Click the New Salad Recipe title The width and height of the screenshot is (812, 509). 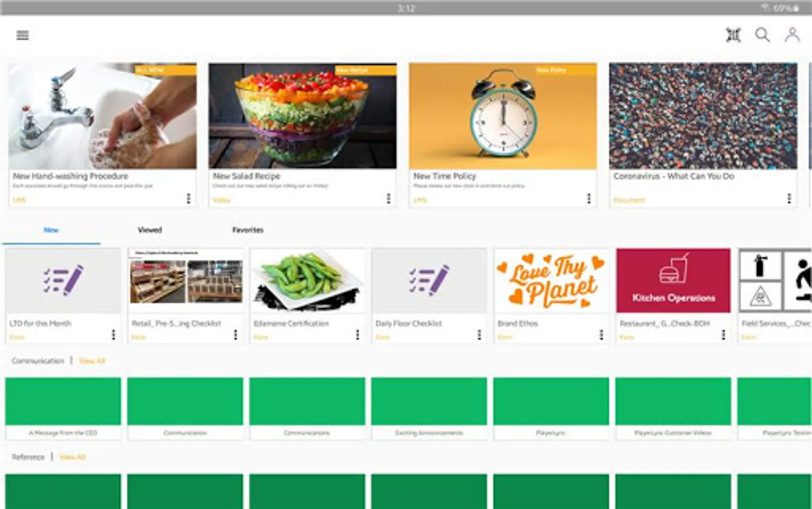pyautogui.click(x=247, y=176)
